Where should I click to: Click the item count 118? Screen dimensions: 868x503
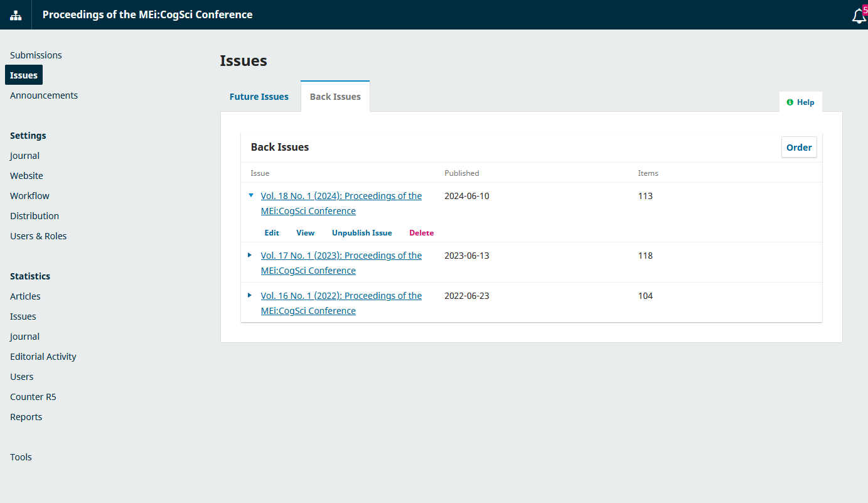click(645, 256)
